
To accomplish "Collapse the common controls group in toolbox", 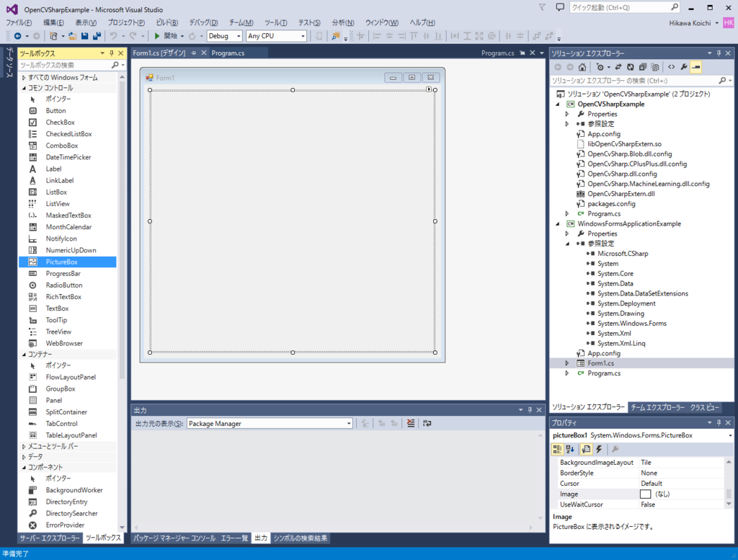I will pos(24,88).
